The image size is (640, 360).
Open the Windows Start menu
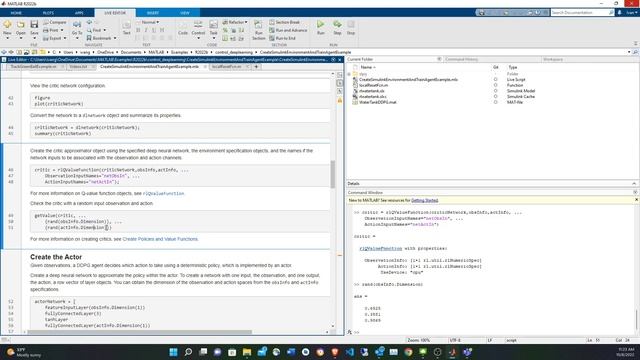(173, 352)
